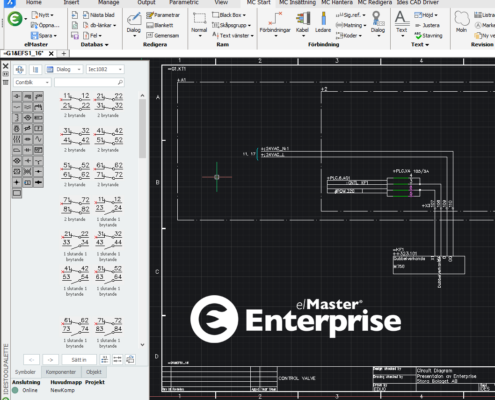Screen dimensions: 495x400
Task: Click the sine wave symbol category icon
Action: point(38,139)
